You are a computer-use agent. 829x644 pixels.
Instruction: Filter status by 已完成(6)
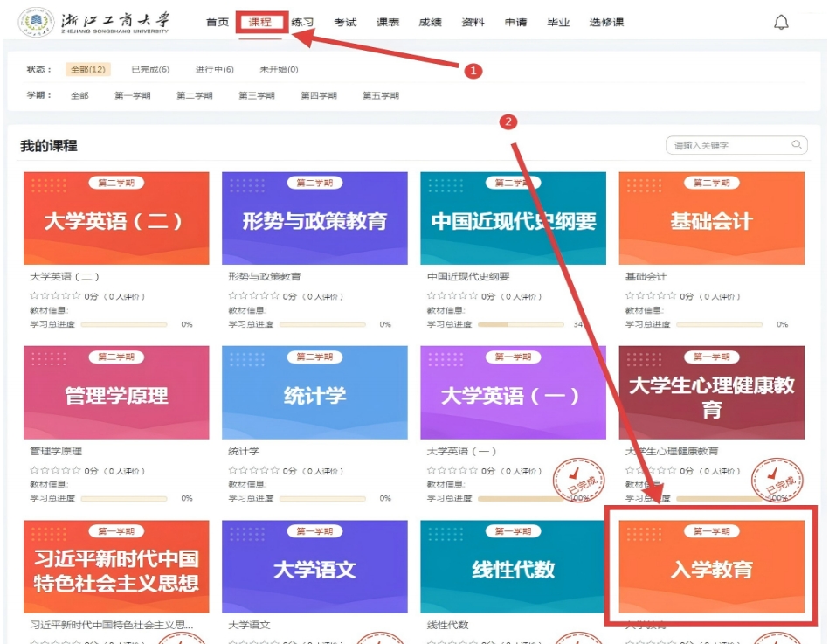150,69
